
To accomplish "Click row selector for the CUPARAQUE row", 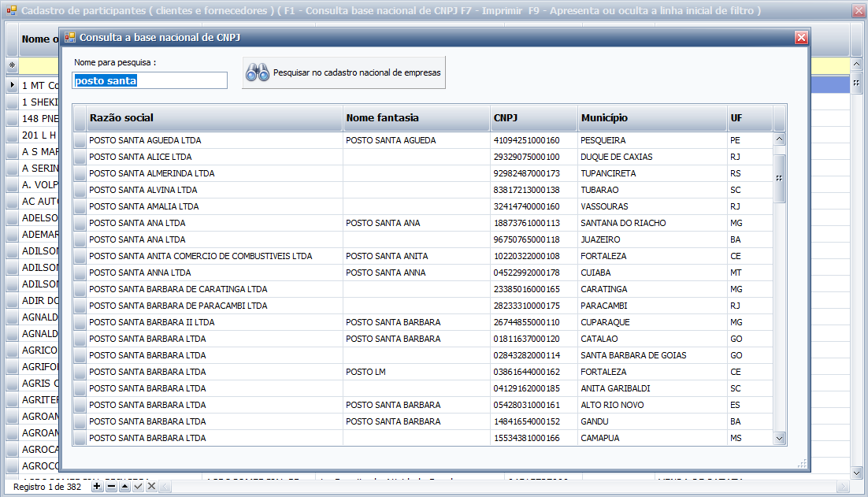I will [x=80, y=323].
